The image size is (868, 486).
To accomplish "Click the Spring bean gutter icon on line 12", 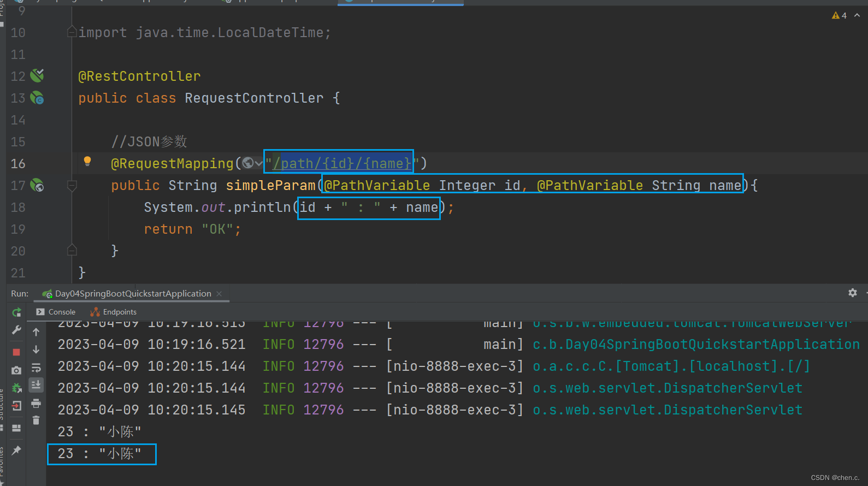I will click(37, 75).
